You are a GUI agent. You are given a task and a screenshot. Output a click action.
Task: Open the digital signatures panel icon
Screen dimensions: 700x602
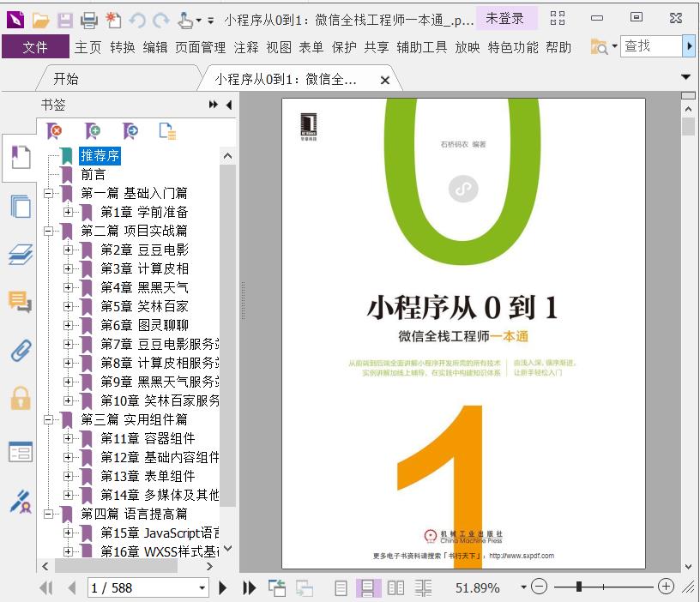click(21, 502)
